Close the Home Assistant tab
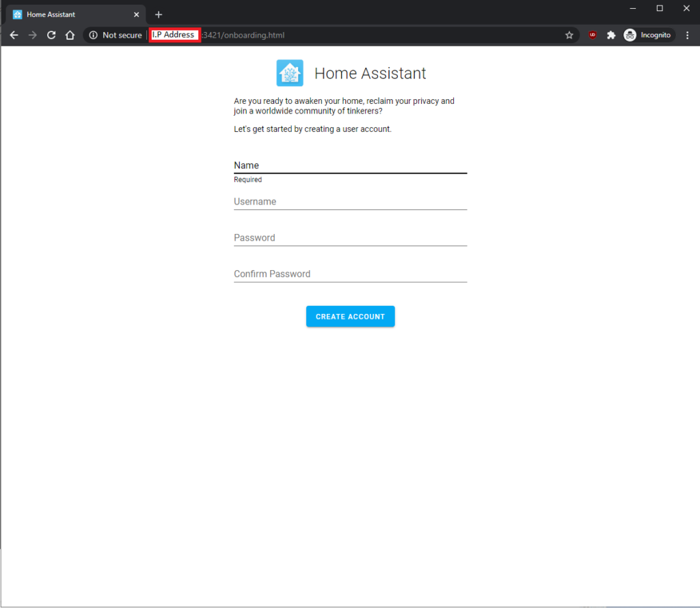This screenshot has height=608, width=700. [x=137, y=14]
